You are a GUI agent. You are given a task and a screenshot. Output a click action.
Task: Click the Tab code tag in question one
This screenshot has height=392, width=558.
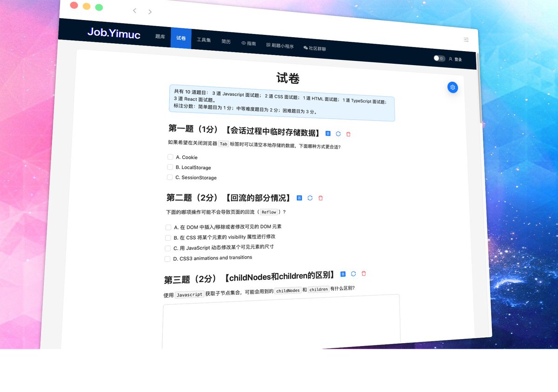coord(224,144)
